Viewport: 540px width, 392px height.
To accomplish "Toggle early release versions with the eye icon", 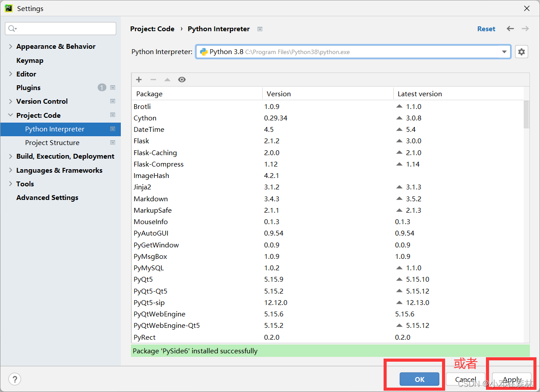I will click(182, 80).
